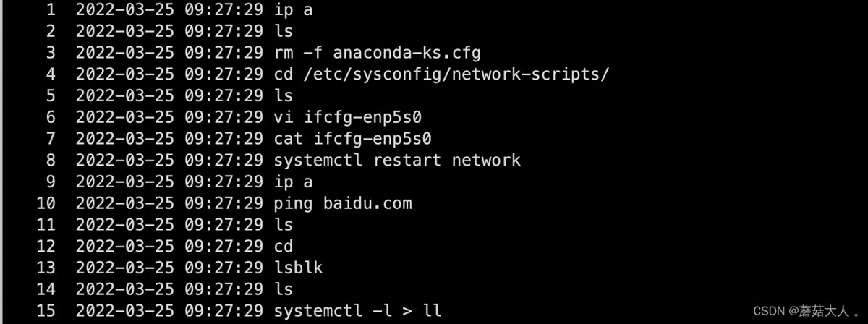Viewport: 868px width, 324px height.
Task: Click the 'ls' command on line 5
Action: point(284,95)
